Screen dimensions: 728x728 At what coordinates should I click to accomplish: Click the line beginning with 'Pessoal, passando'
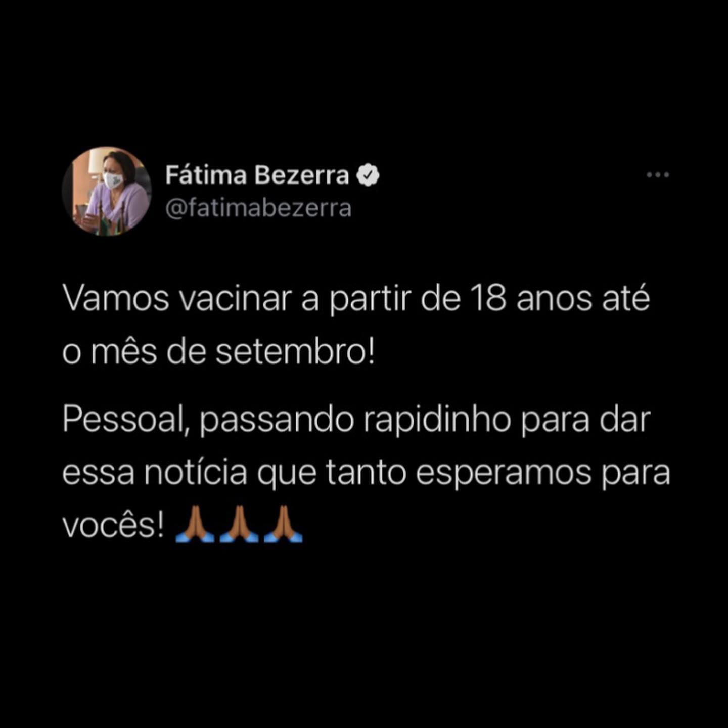[356, 421]
